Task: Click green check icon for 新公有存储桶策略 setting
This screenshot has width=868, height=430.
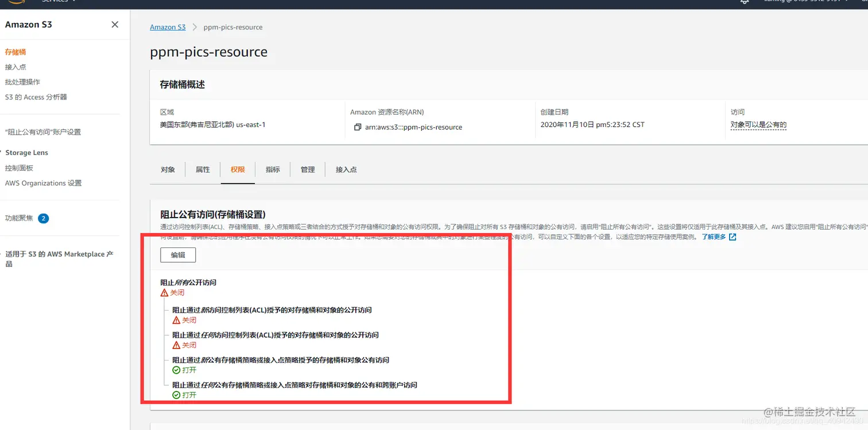Action: click(176, 370)
